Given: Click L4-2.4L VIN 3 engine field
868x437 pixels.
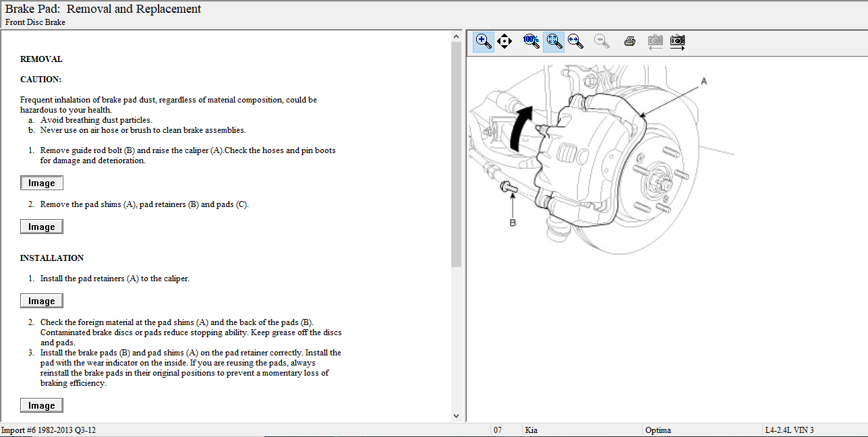Looking at the screenshot, I should coord(789,430).
